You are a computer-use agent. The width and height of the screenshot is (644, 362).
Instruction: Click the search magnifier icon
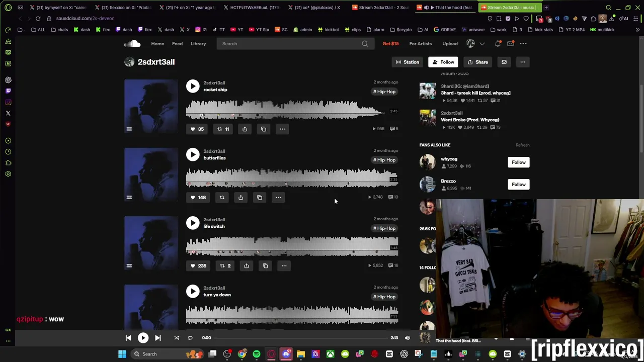tap(365, 44)
